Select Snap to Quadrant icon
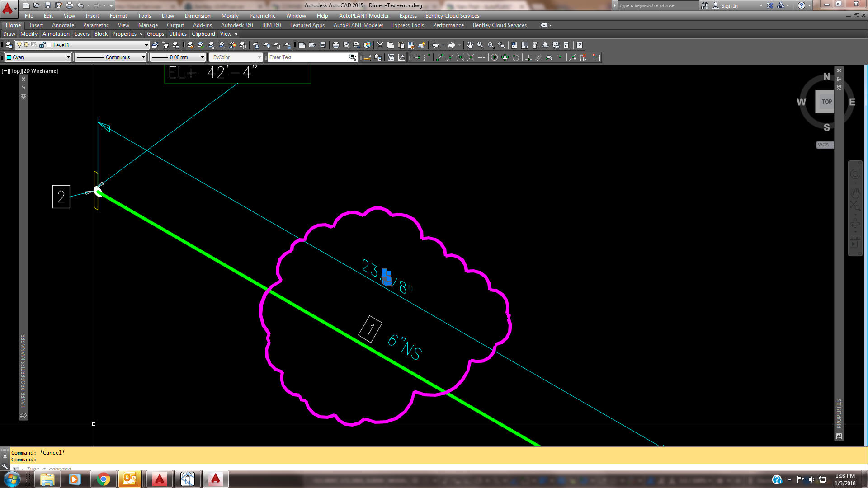 click(505, 57)
